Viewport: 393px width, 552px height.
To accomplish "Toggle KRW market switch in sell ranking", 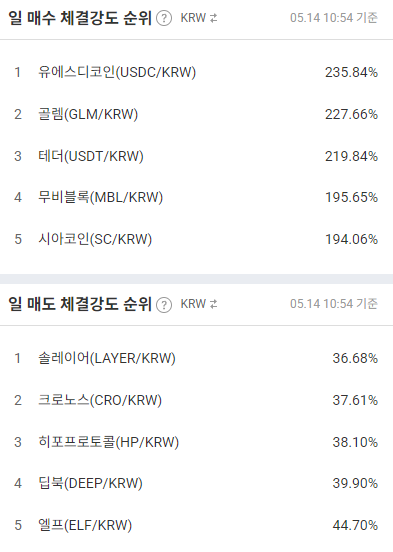I will click(x=199, y=304).
